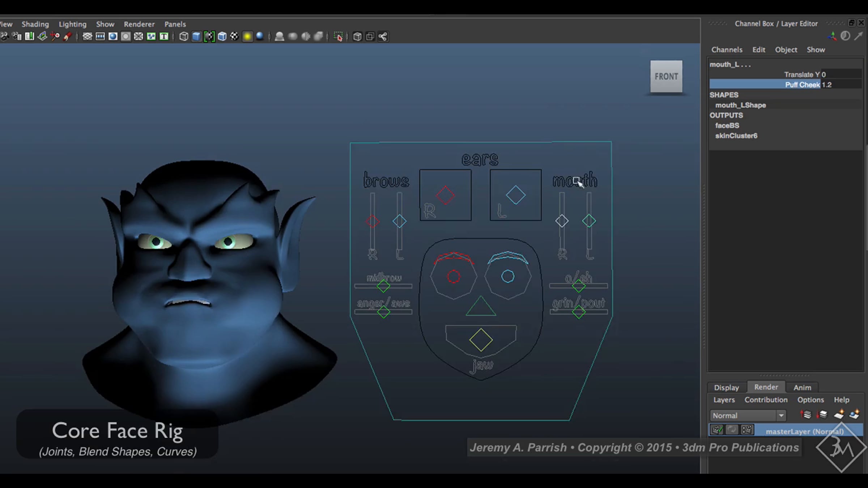Open the Channels menu
The width and height of the screenshot is (868, 488).
[x=727, y=50]
